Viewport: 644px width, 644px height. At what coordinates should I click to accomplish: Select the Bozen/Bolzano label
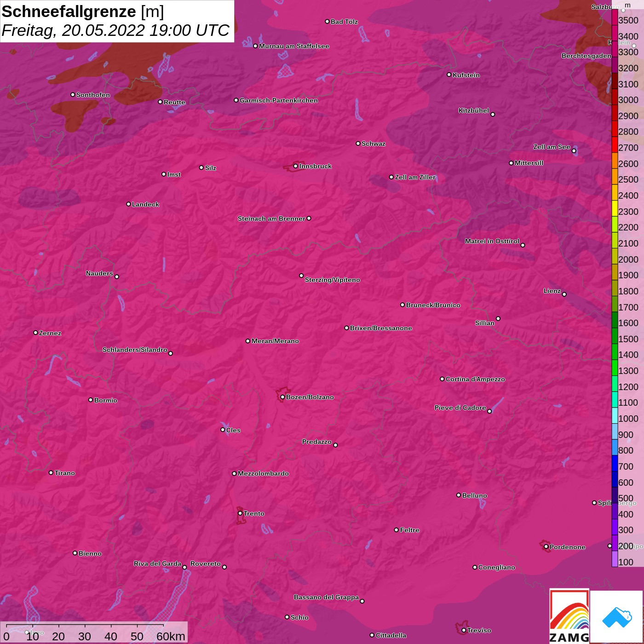pyautogui.click(x=310, y=397)
